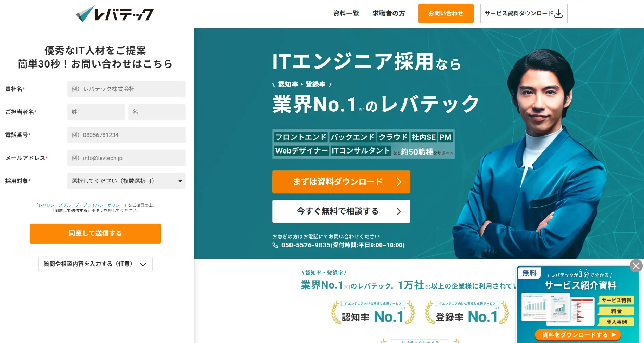Click arrow on まずは資料ダウンロード button
The height and width of the screenshot is (343, 644).
pyautogui.click(x=399, y=182)
